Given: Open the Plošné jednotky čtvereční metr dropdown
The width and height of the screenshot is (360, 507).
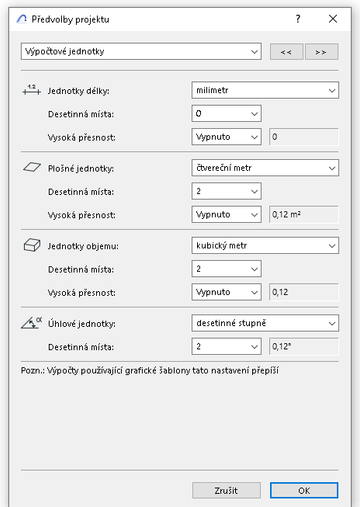Looking at the screenshot, I should pos(265,168).
